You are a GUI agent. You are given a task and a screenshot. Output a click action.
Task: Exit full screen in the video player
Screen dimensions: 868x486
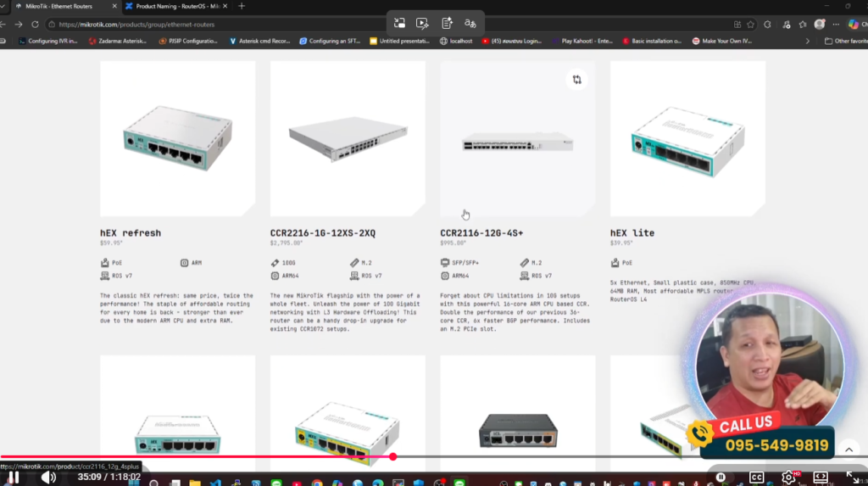coord(853,478)
